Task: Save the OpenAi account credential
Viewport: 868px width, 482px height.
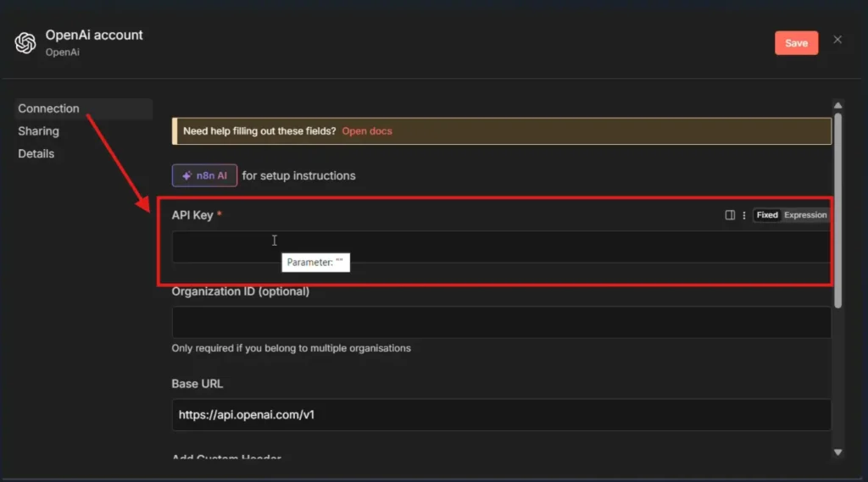Action: click(796, 43)
